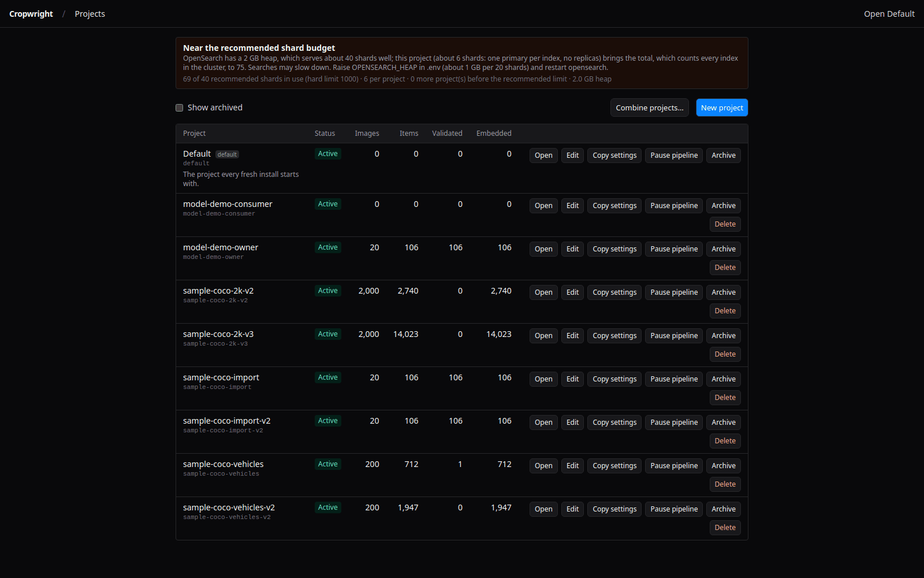Delete the sample-coco-import-v2 project
Screen dimensions: 924x578
click(725, 441)
